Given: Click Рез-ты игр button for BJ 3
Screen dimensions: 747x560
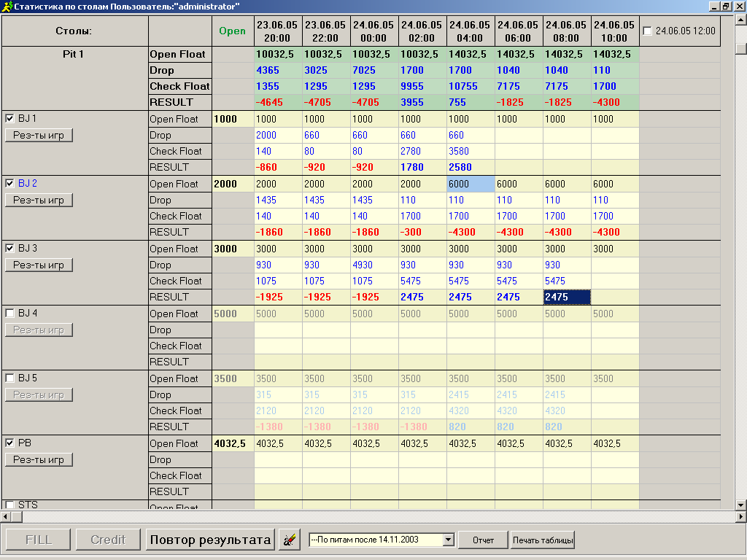Looking at the screenshot, I should point(39,265).
